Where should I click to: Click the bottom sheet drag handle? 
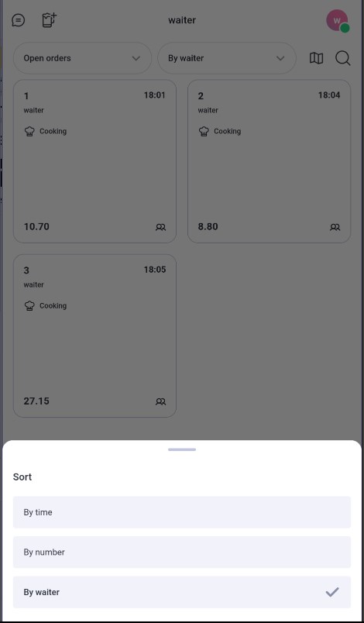click(182, 449)
